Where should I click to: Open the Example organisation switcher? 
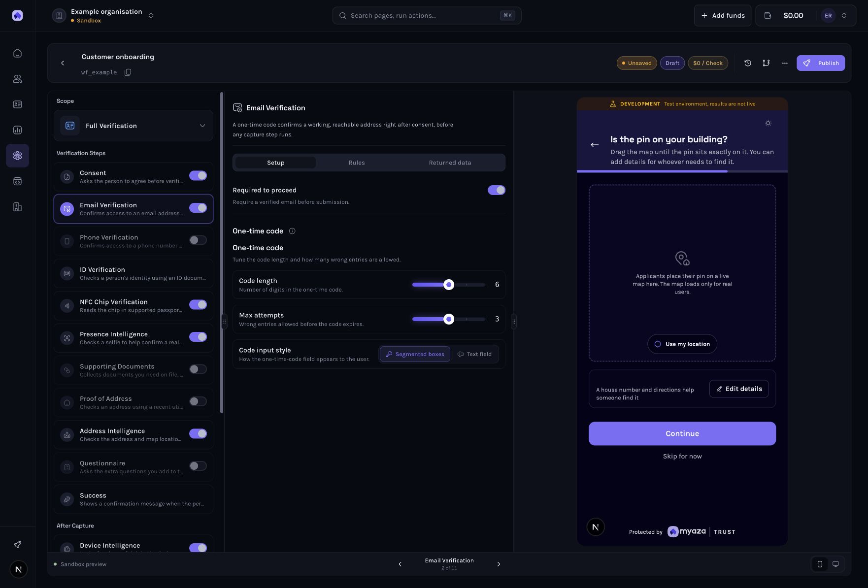103,16
